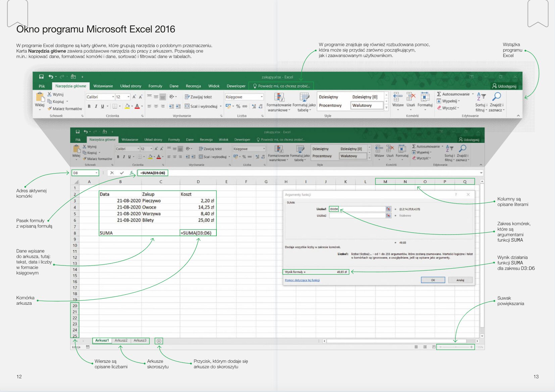Open the Formuły tab in enlarged top ribbon
This screenshot has height=392, width=555.
(x=155, y=86)
